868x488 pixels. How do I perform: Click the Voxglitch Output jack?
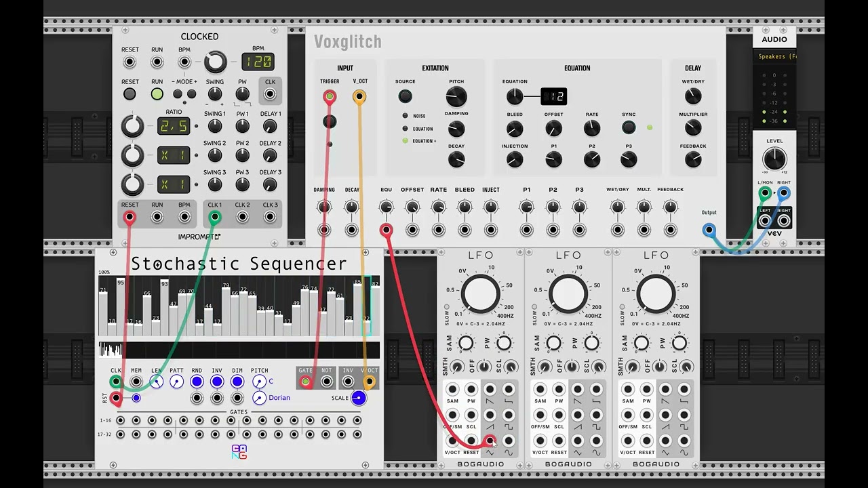pos(709,230)
